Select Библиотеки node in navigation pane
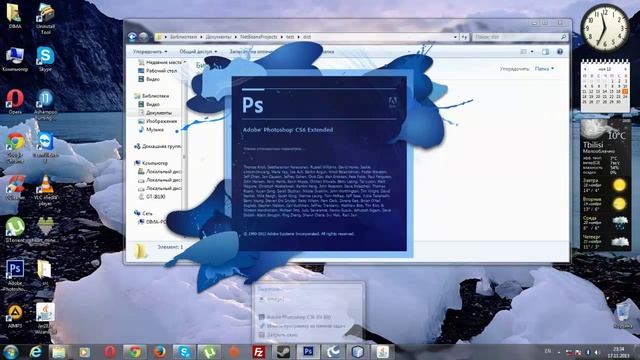Screen dimensions: 640x360 pyautogui.click(x=151, y=96)
